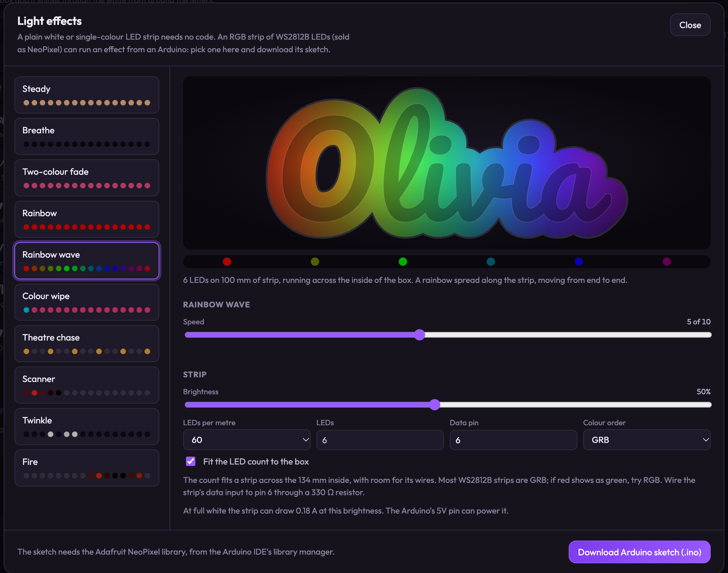Click the blue LED dot in the strip preview

coord(579,262)
